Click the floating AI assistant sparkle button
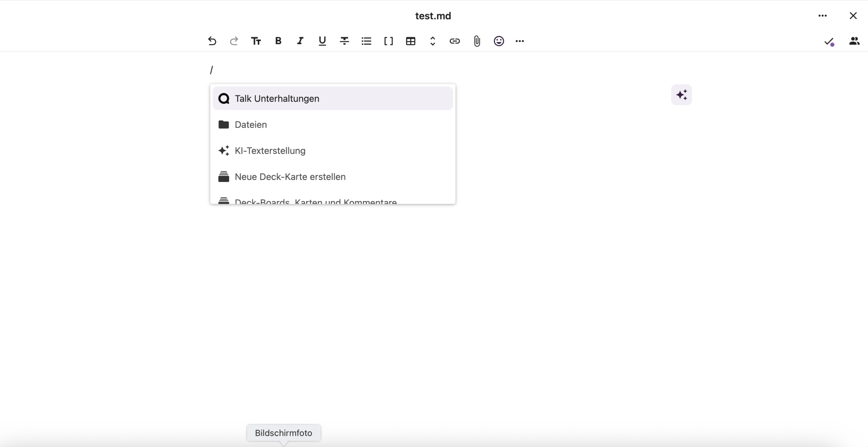 coord(682,95)
